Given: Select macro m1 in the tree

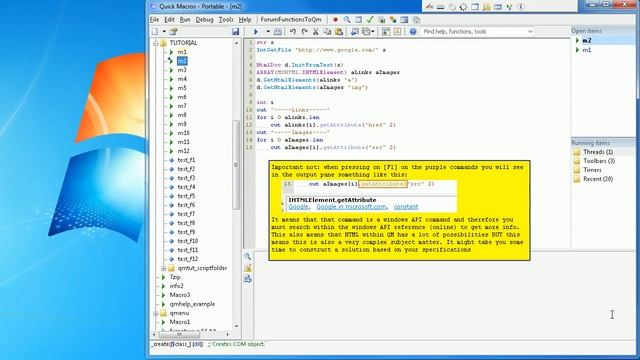Looking at the screenshot, I should (x=182, y=52).
